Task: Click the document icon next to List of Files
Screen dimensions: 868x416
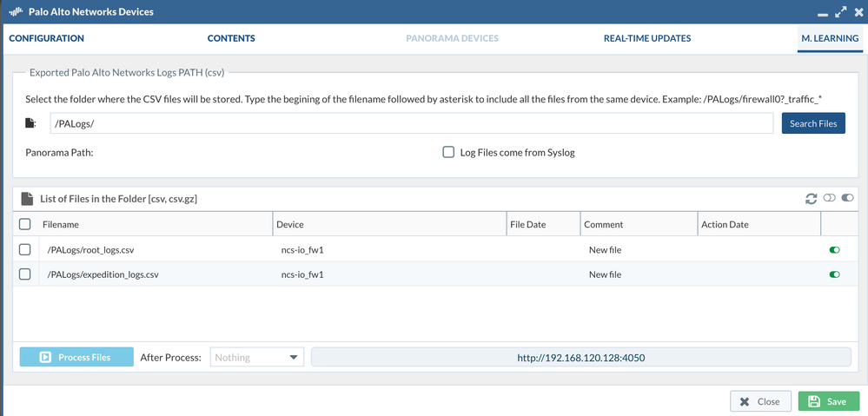Action: pos(27,199)
